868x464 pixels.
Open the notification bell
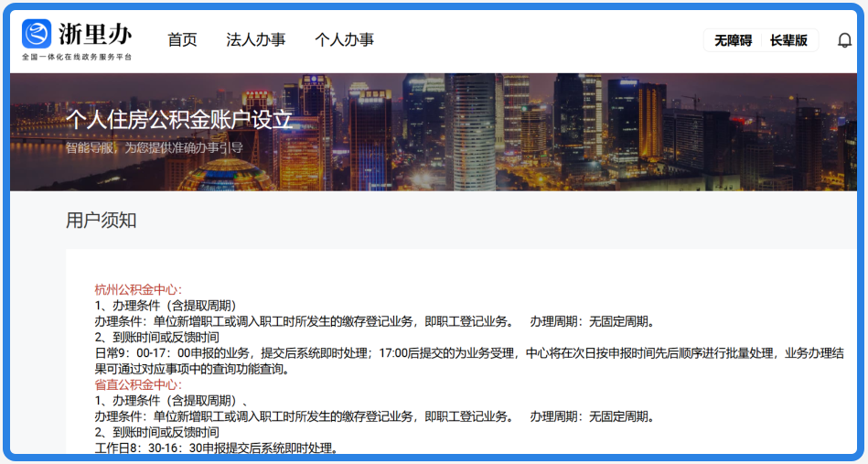(844, 40)
